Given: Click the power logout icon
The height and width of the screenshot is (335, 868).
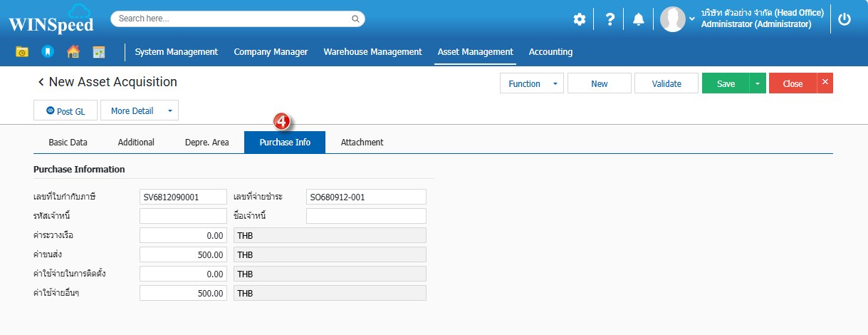Looking at the screenshot, I should tap(845, 19).
